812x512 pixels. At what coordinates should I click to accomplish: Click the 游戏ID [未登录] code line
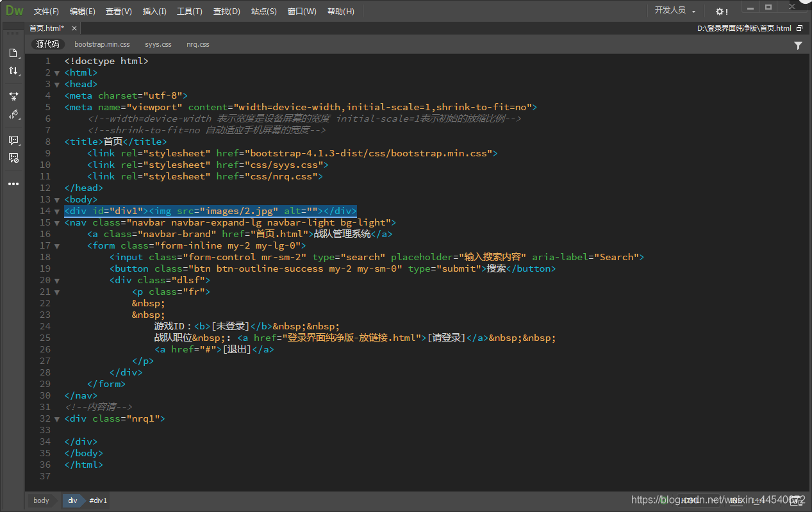(x=247, y=326)
